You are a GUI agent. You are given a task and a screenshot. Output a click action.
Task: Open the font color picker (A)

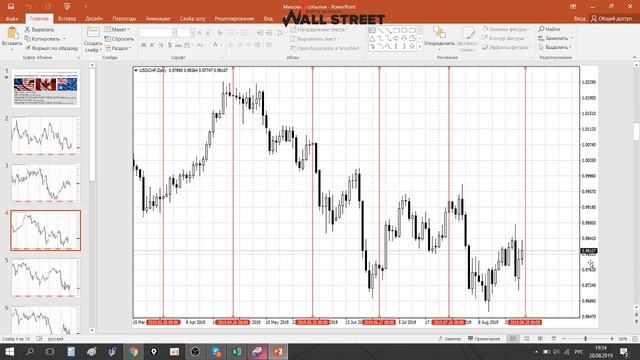216,45
